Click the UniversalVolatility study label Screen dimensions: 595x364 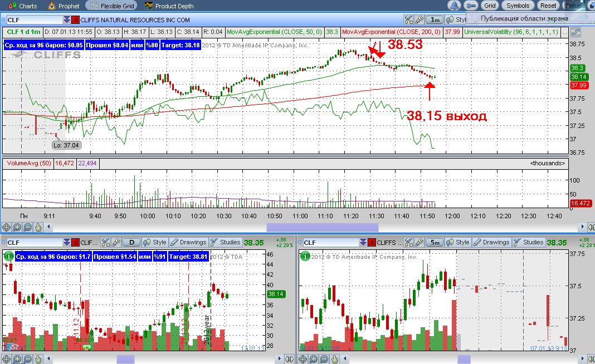click(511, 32)
